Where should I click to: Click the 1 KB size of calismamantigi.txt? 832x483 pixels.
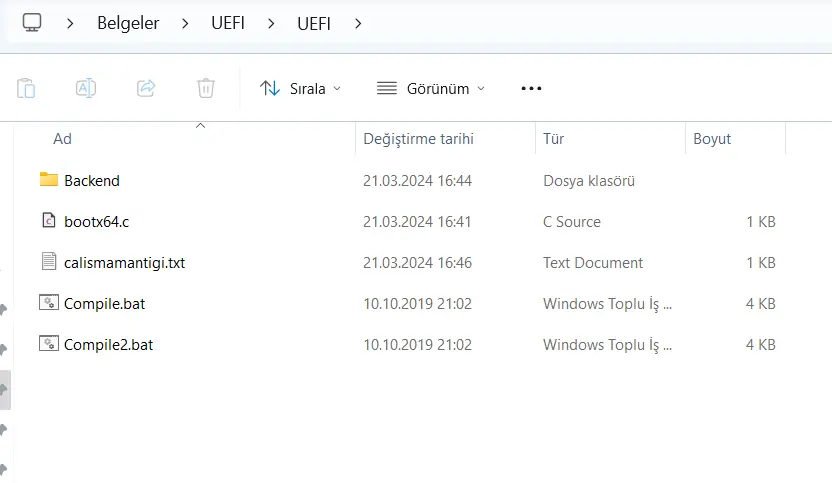click(x=761, y=263)
